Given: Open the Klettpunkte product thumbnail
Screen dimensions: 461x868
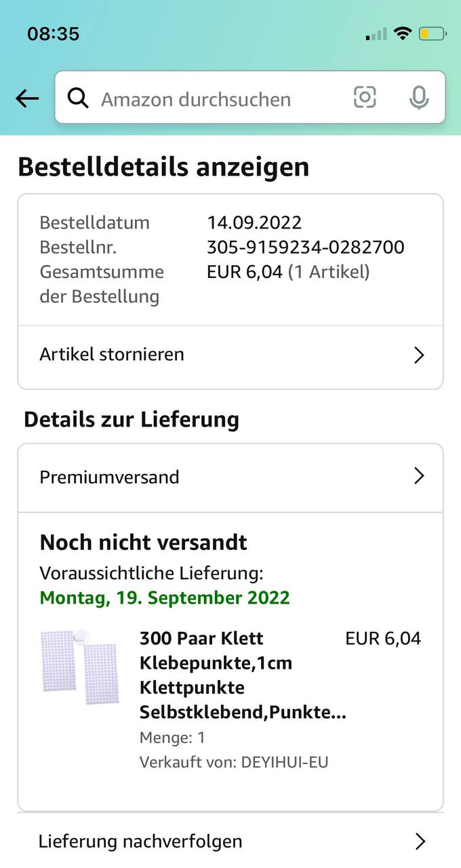Looking at the screenshot, I should tap(80, 667).
